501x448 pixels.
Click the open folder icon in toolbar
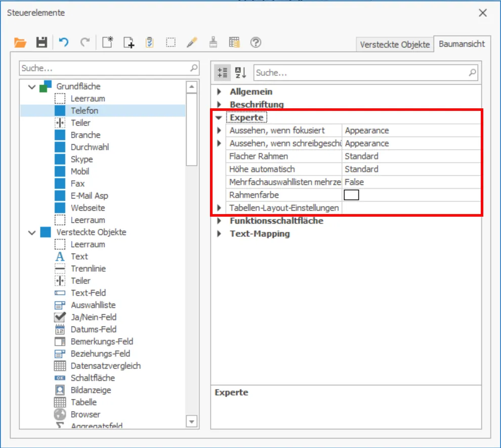click(x=20, y=43)
